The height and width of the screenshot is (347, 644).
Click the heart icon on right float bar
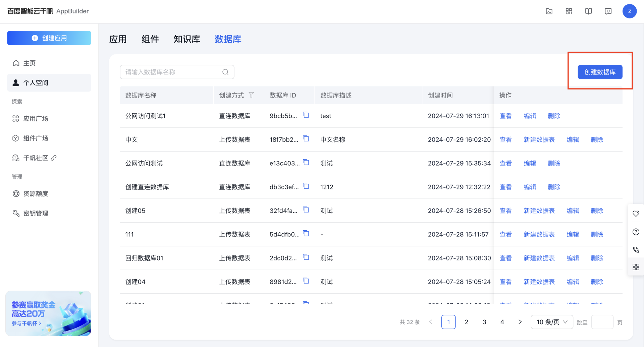click(636, 214)
